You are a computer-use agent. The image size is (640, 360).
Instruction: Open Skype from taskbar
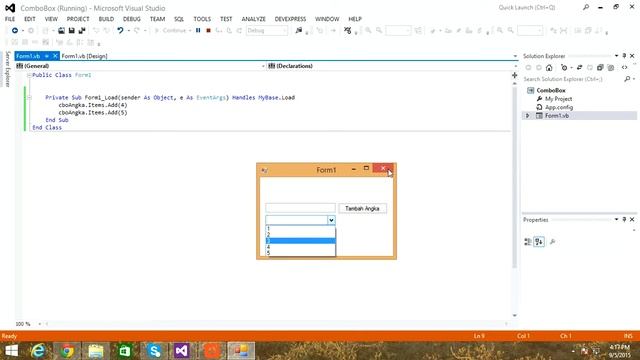pyautogui.click(x=154, y=351)
